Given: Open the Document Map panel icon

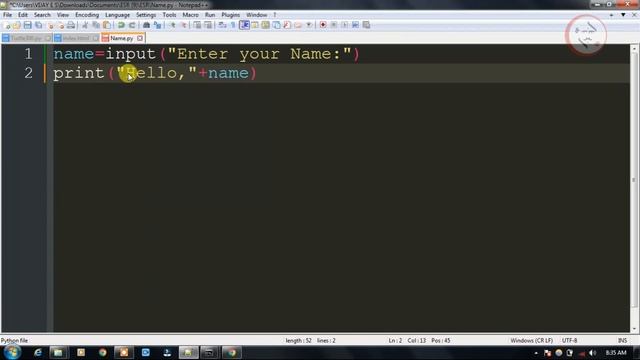Looking at the screenshot, I should 265,25.
